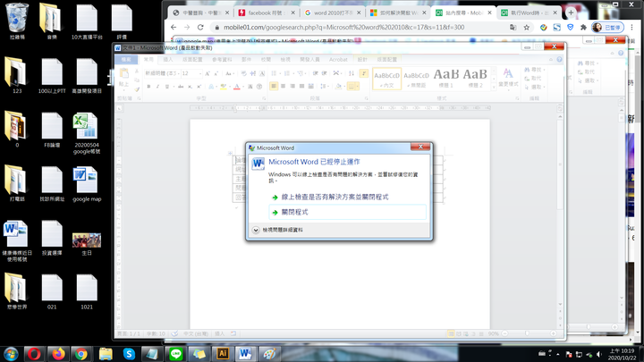Screen dimensions: 644x362
Task: Click the bookmark star in Chrome
Action: pos(527,28)
